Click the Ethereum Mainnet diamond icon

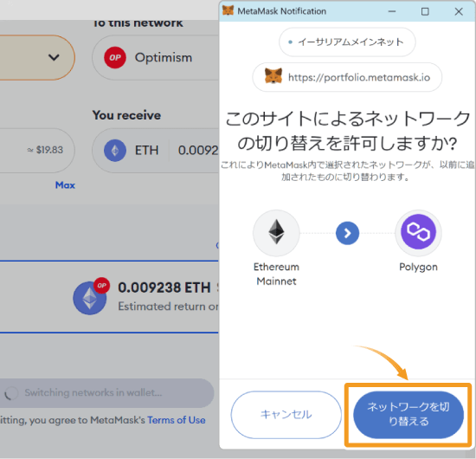click(x=276, y=233)
